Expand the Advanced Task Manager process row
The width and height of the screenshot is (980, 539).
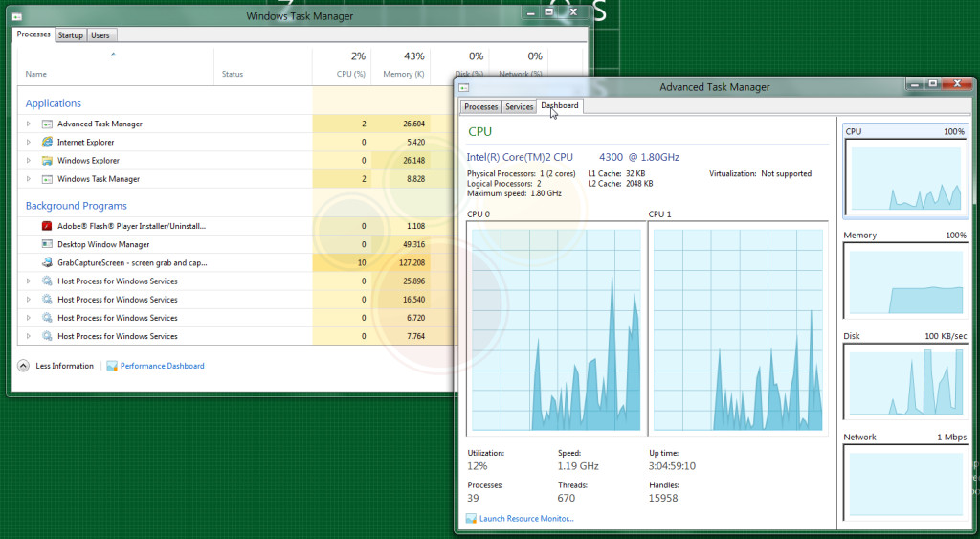point(29,124)
